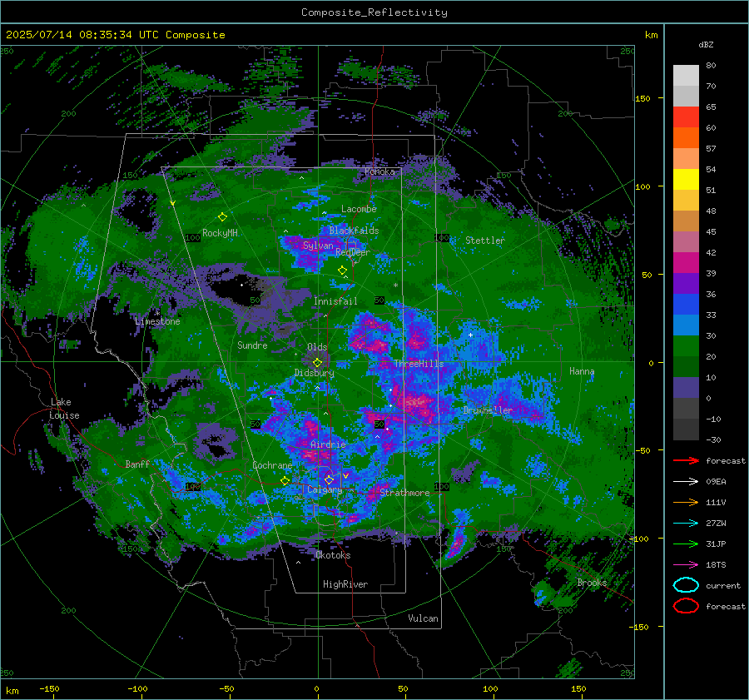
Task: Click the Olds city label
Action: coord(317,347)
